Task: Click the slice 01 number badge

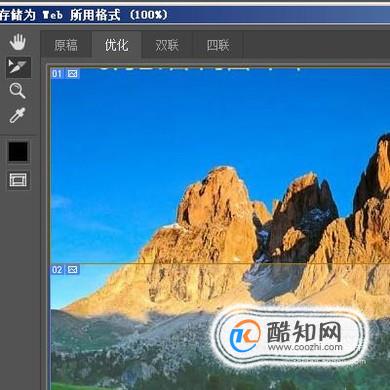Action: tap(57, 74)
